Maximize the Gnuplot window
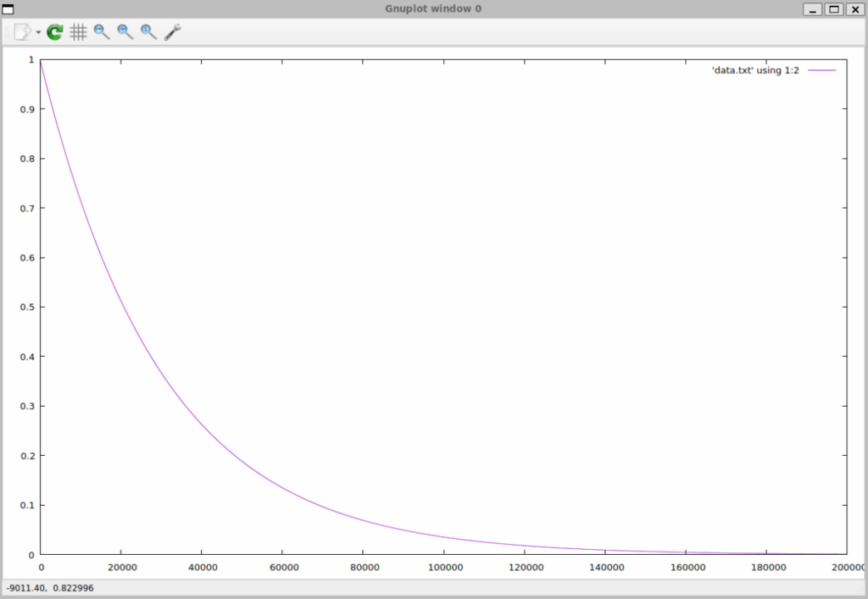This screenshot has height=599, width=868. click(x=834, y=8)
